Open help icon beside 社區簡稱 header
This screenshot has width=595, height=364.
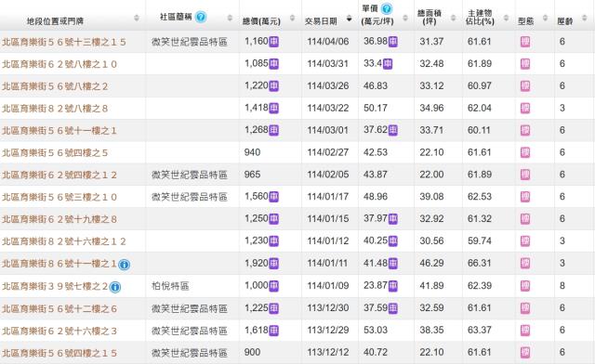pyautogui.click(x=201, y=17)
